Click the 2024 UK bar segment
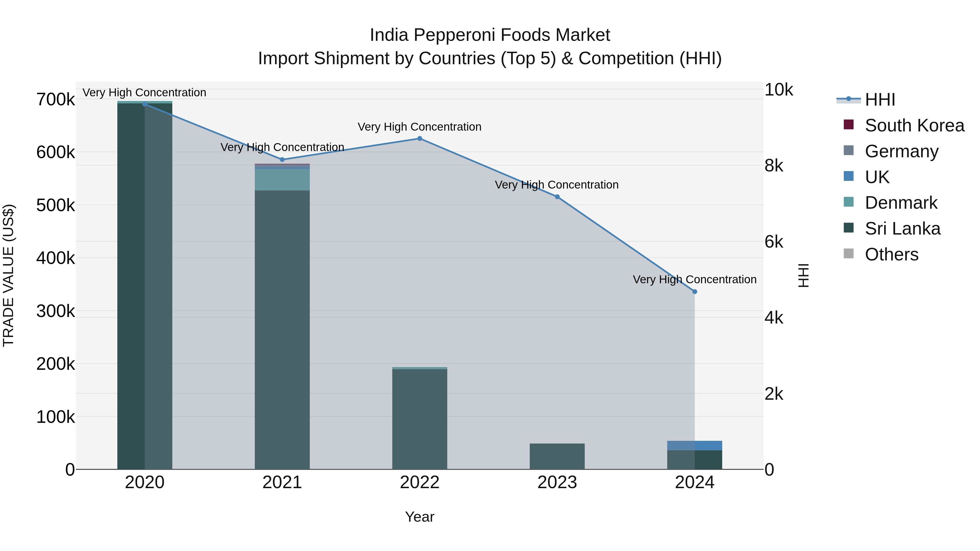Viewport: 980px width, 551px height. (x=695, y=446)
